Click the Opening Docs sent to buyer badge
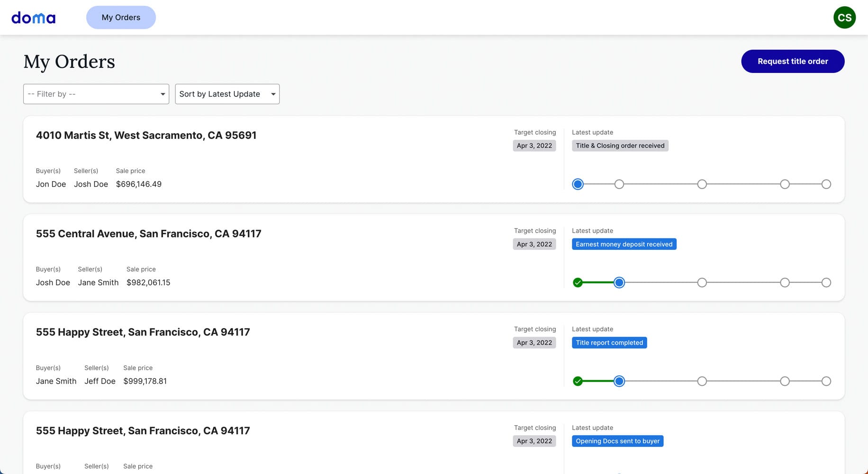 tap(617, 441)
